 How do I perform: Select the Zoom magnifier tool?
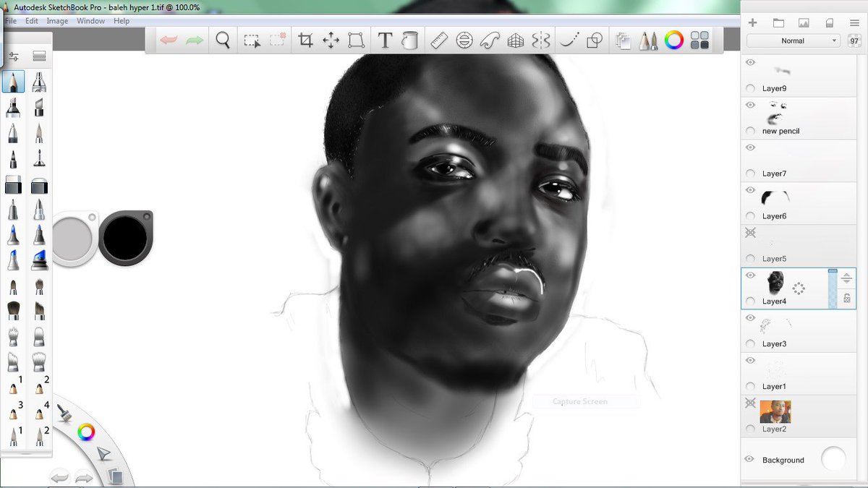click(x=223, y=40)
